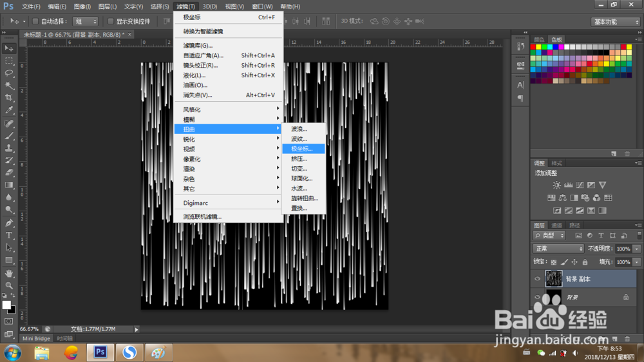
Task: Open the Mini Bridge tab
Action: tap(36, 338)
